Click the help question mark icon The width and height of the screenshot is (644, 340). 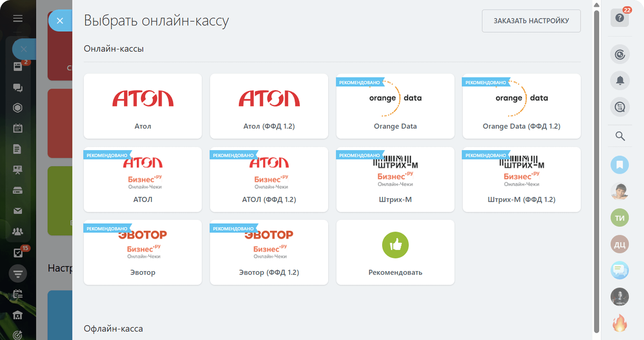coord(620,18)
